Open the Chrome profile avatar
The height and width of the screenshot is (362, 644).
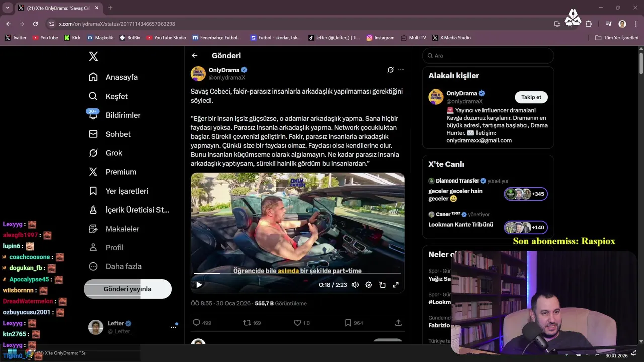coord(622,24)
